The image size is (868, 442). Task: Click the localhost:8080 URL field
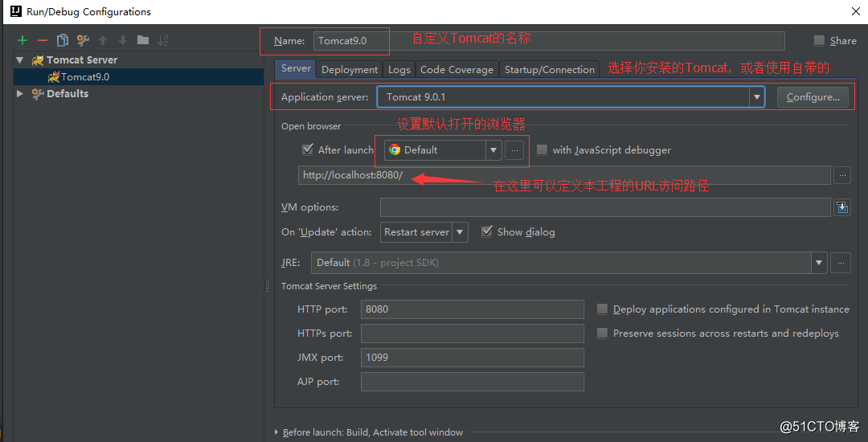pyautogui.click(x=564, y=175)
